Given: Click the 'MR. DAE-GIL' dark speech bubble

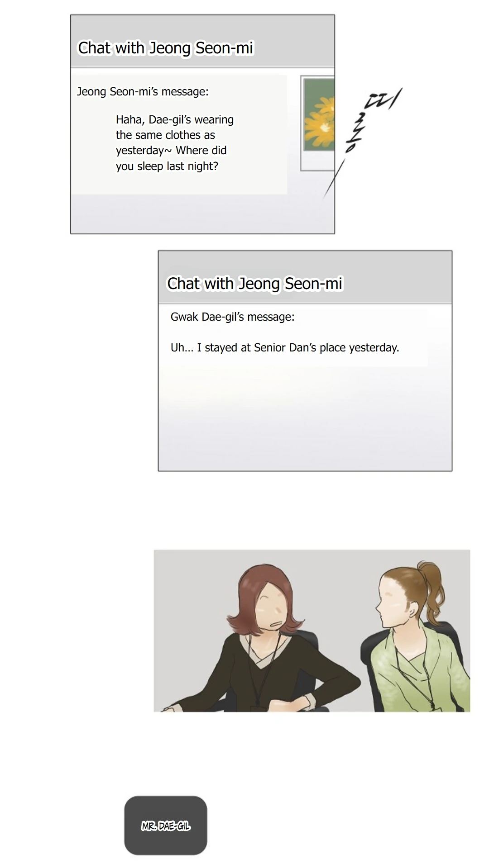Looking at the screenshot, I should (166, 825).
